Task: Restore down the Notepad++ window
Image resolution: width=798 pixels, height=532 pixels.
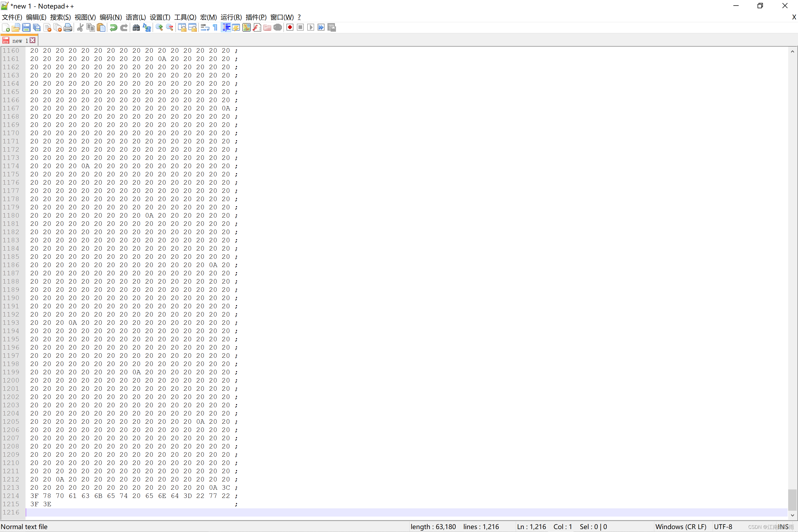Action: [760, 6]
